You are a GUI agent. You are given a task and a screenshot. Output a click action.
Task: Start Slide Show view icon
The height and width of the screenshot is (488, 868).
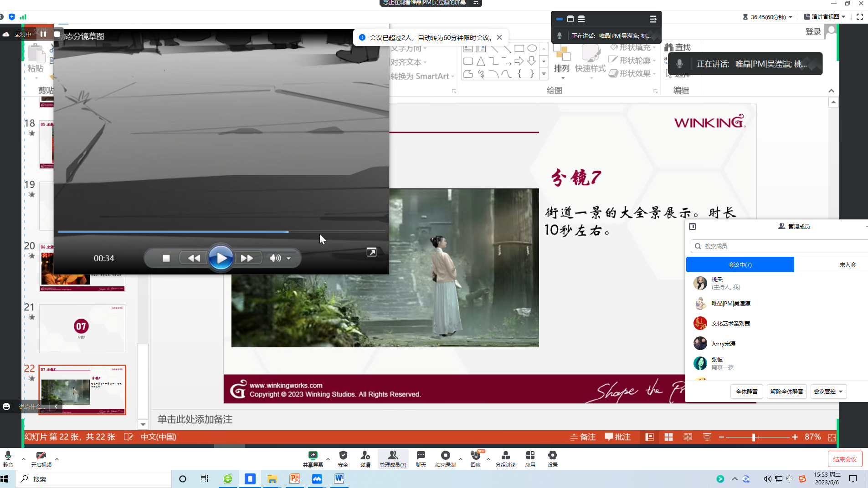707,437
